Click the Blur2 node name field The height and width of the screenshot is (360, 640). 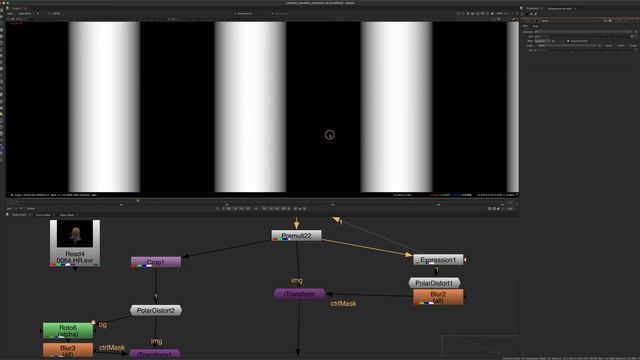[x=571, y=20]
